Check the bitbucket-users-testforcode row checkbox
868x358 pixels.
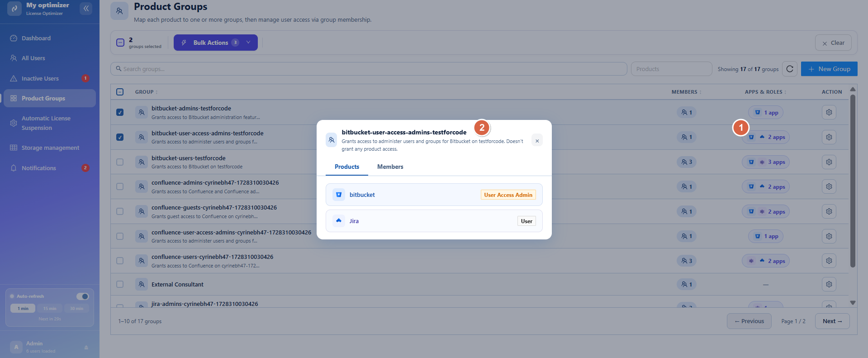[120, 162]
